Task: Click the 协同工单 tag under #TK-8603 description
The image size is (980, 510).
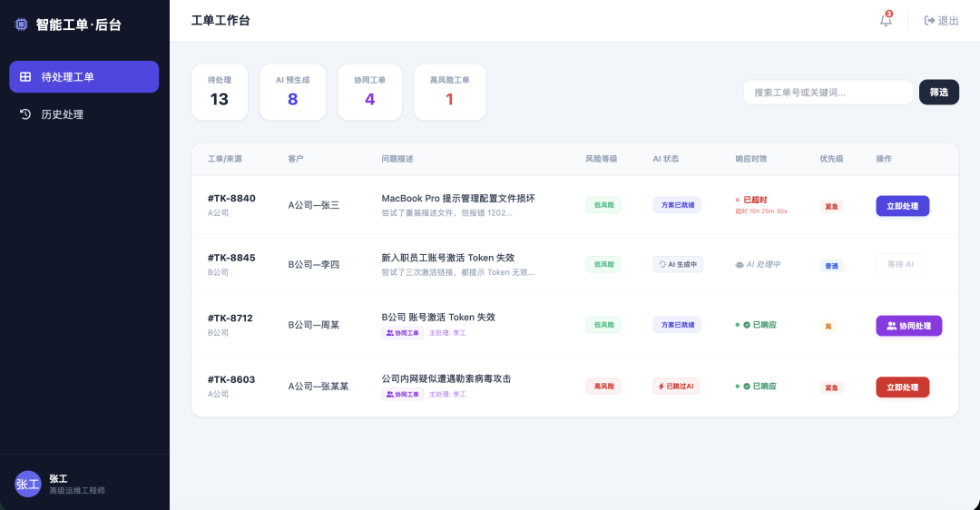Action: coord(403,395)
